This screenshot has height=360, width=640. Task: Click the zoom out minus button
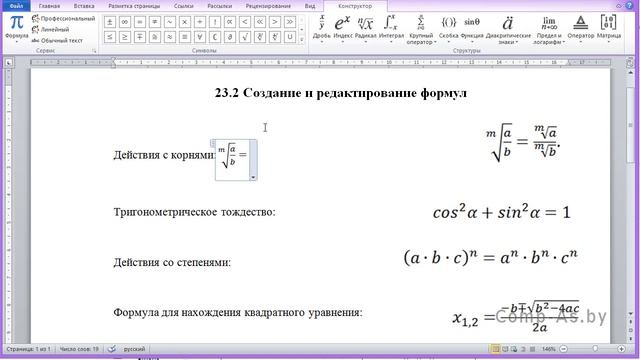pos(564,349)
